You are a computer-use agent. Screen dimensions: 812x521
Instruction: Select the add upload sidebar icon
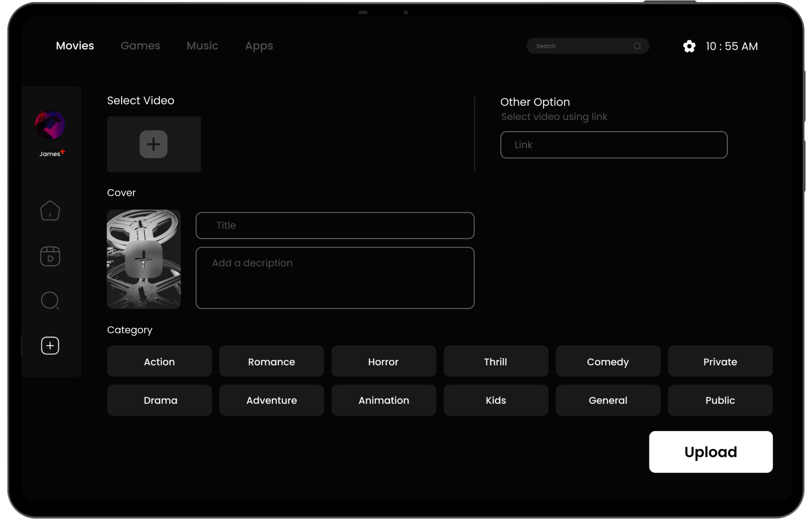pos(50,346)
